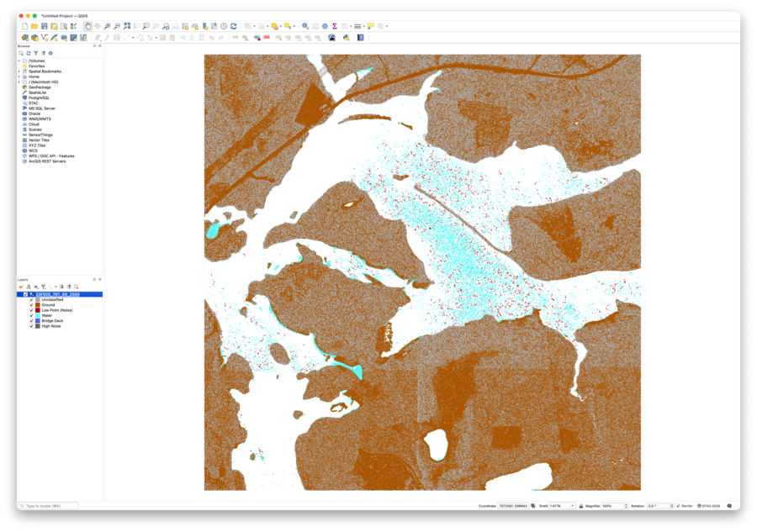Refresh the map canvas
757x532 pixels.
232,26
